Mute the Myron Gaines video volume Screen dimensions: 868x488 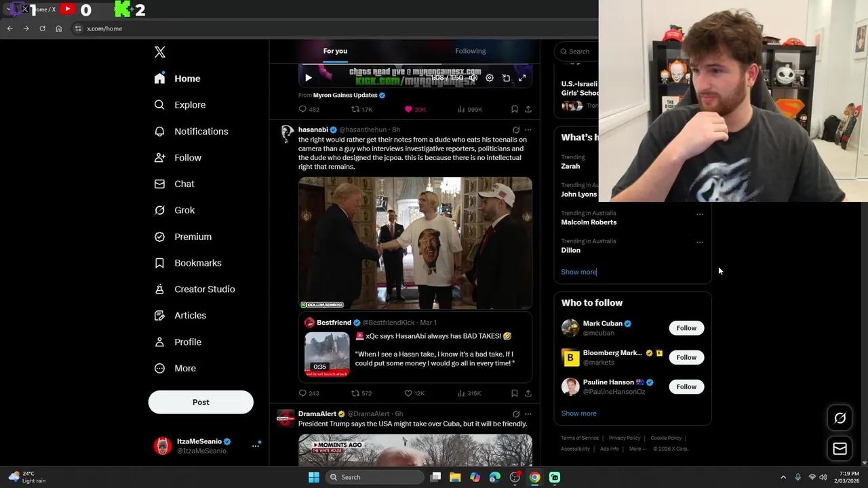pos(473,78)
